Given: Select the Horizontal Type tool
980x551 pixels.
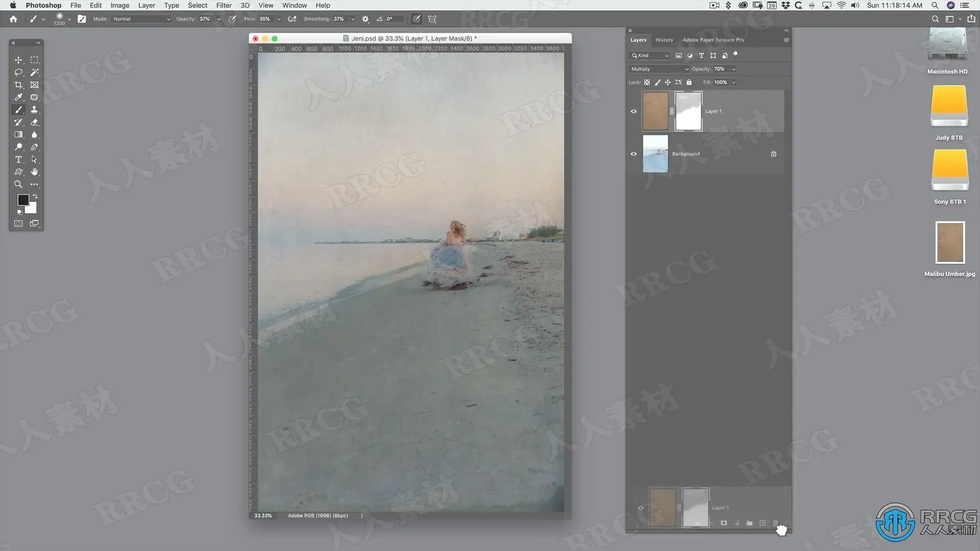Looking at the screenshot, I should pos(18,160).
